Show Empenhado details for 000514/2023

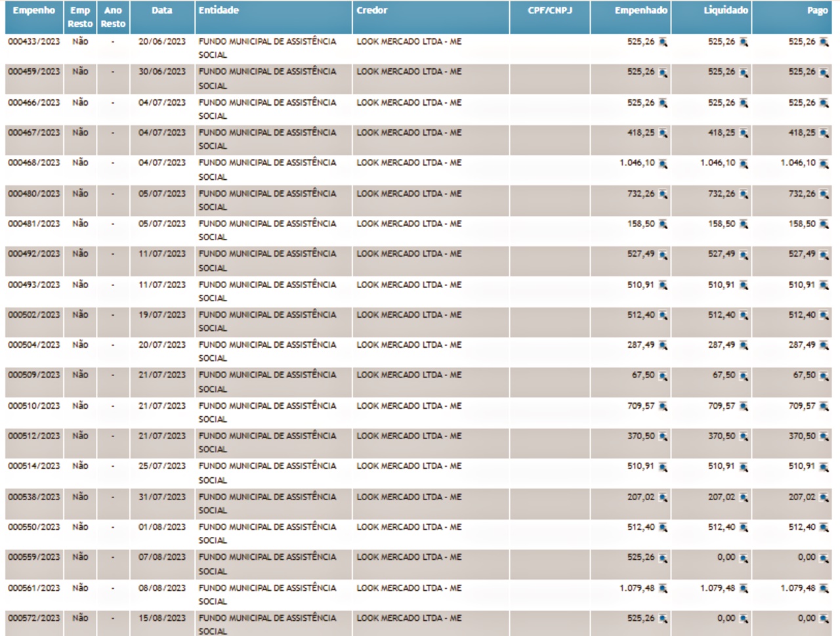663,467
